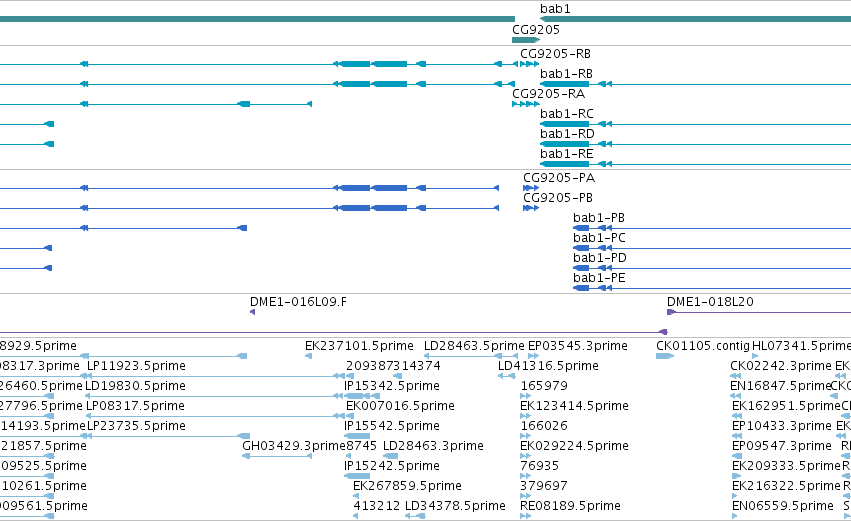Select protein label bab1-PD
The width and height of the screenshot is (851, 521).
pos(600,258)
